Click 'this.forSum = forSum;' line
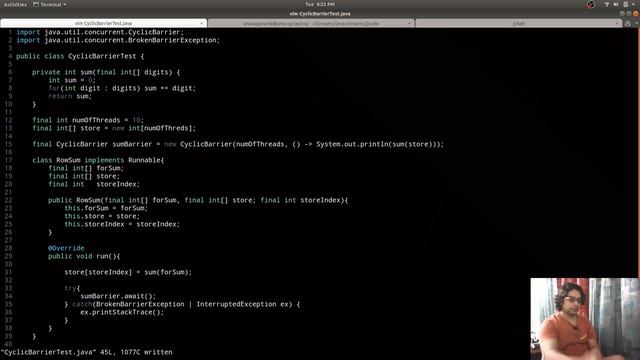Image resolution: width=640 pixels, height=360 pixels. [106, 208]
